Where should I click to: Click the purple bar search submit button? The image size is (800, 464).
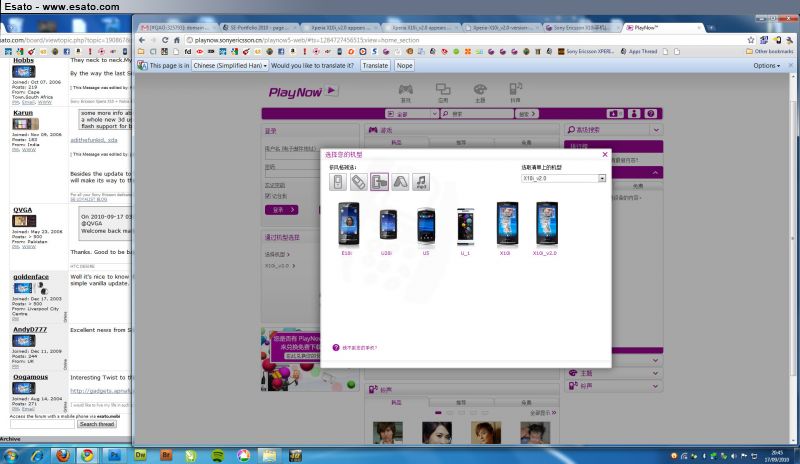pos(527,114)
